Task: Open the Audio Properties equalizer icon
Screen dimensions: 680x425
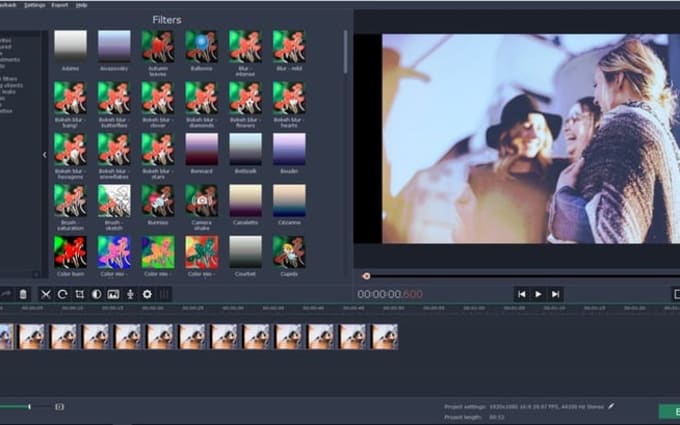Action: click(164, 294)
